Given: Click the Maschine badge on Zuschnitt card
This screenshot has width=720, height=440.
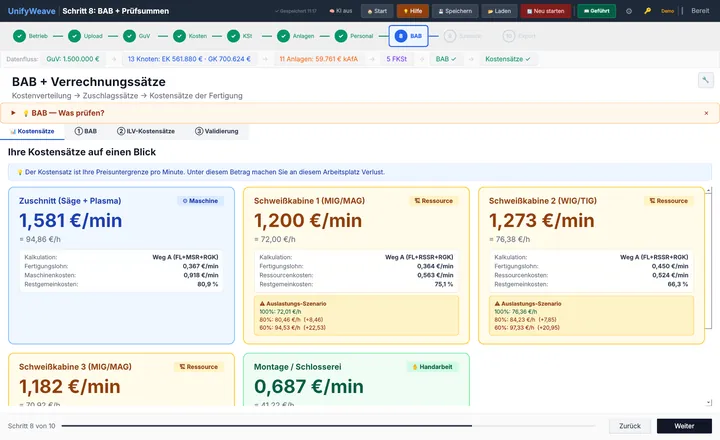Looking at the screenshot, I should click(200, 201).
